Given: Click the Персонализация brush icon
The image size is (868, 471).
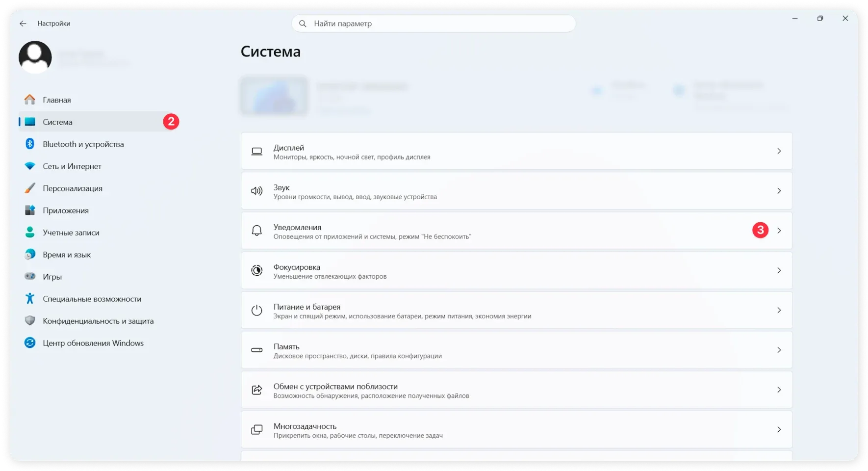Looking at the screenshot, I should tap(30, 188).
